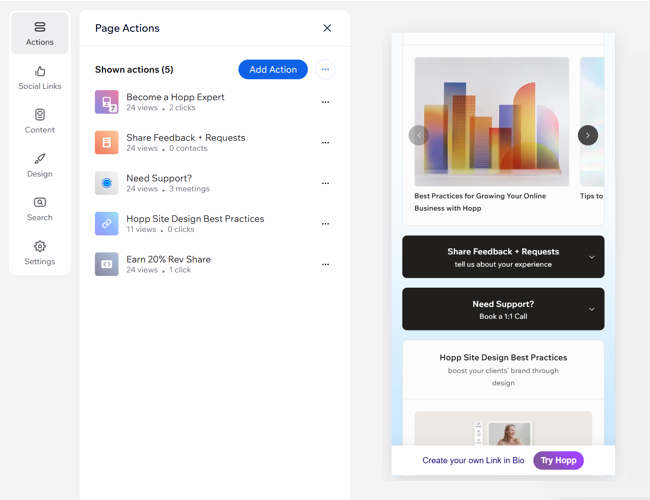
Task: Open the Settings sidebar tab
Action: click(x=40, y=253)
